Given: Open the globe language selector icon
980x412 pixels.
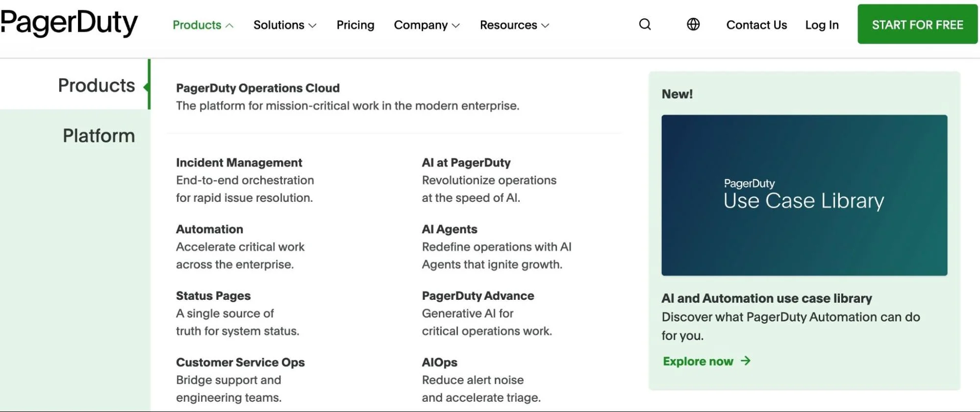Looking at the screenshot, I should 693,24.
